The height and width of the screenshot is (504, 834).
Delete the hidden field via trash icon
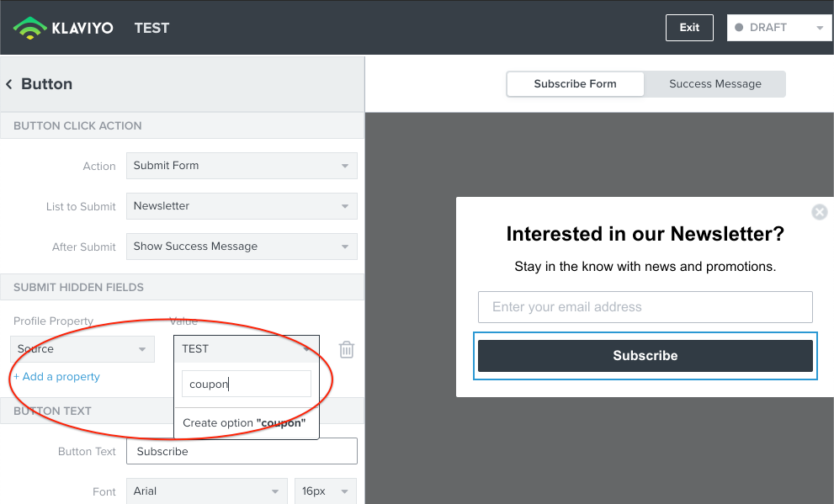pyautogui.click(x=346, y=349)
